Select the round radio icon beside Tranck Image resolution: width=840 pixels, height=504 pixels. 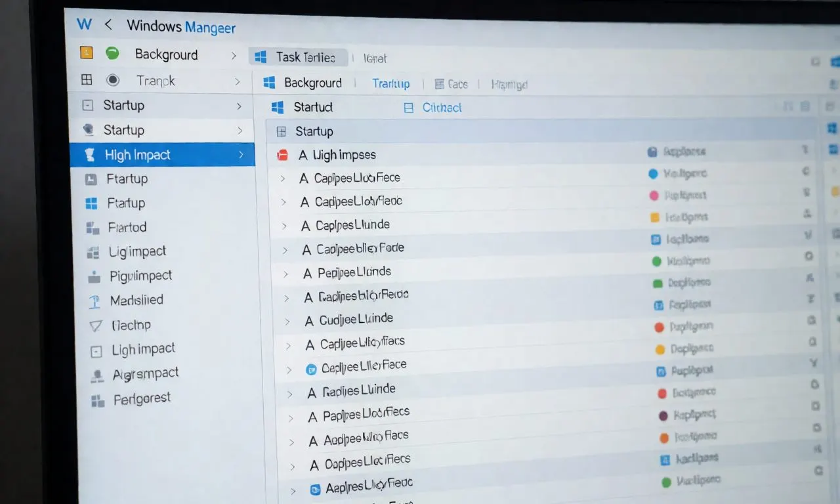(113, 80)
